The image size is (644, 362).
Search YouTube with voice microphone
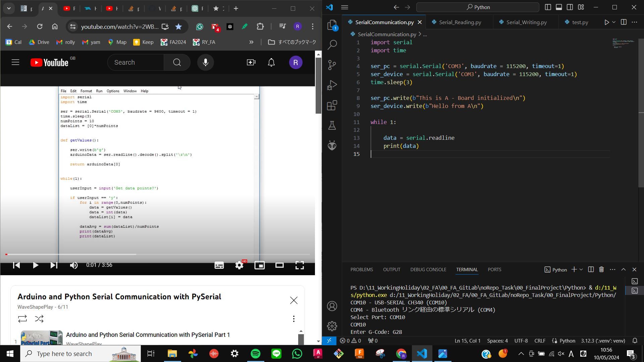pos(206,62)
